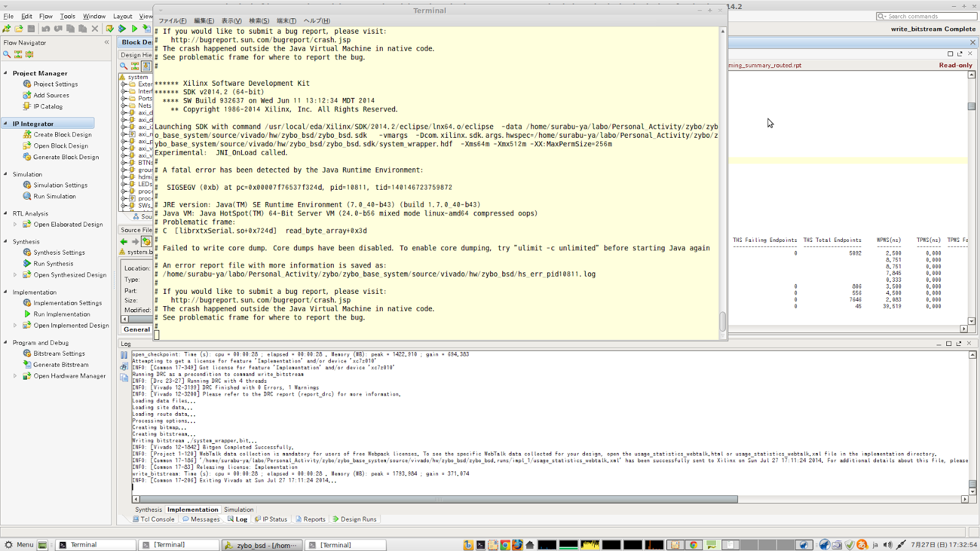Click the Log panel horizontal scrollbar

pos(439,500)
